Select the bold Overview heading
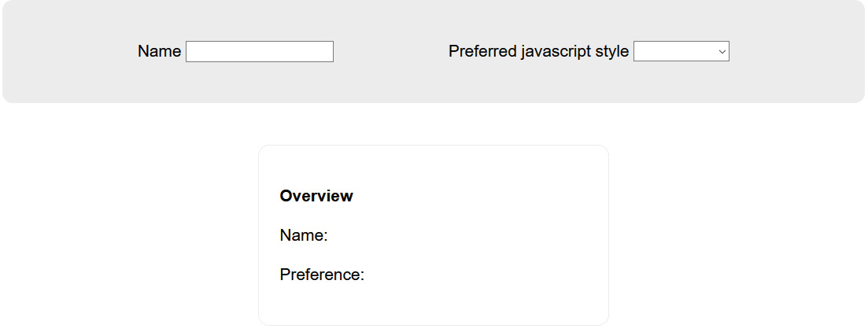 point(316,196)
